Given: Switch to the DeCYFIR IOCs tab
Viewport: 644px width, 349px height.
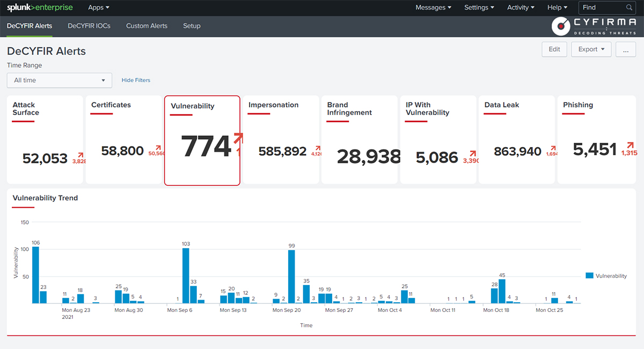Looking at the screenshot, I should pyautogui.click(x=89, y=26).
